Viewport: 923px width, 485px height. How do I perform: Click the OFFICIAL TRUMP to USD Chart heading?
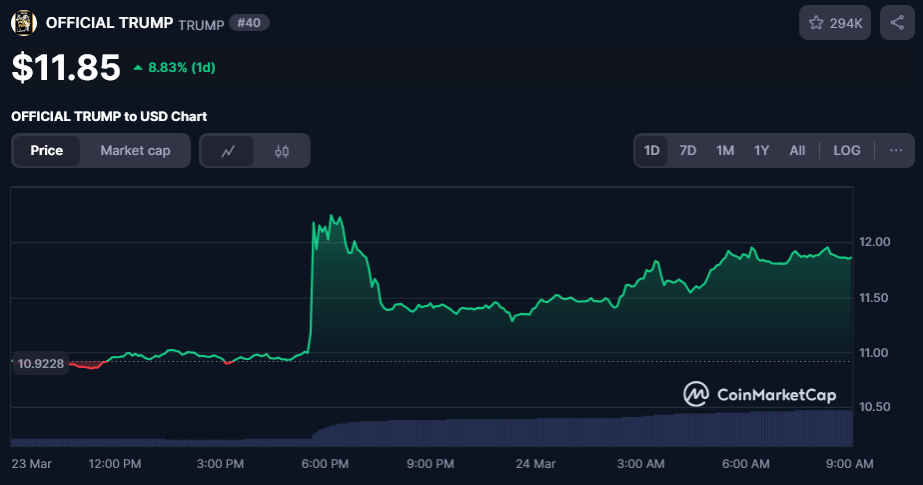(x=109, y=117)
